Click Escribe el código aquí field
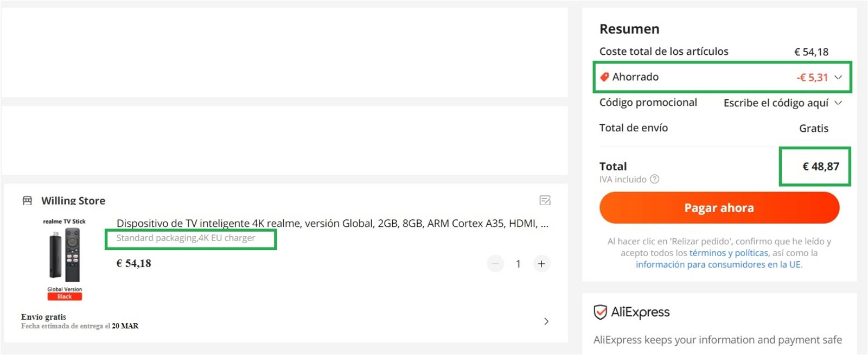The width and height of the screenshot is (868, 355). click(776, 103)
